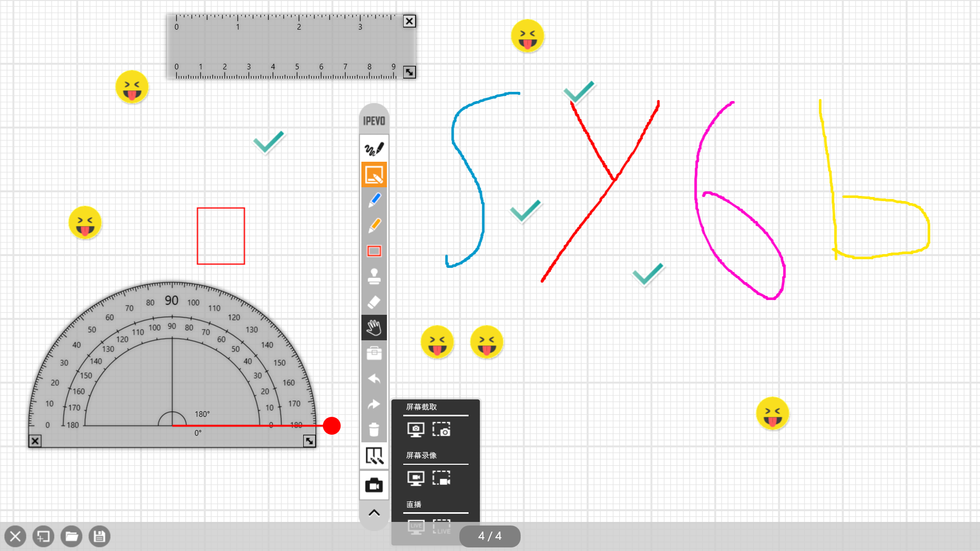Click the protractor's resize corner icon

pyautogui.click(x=309, y=441)
